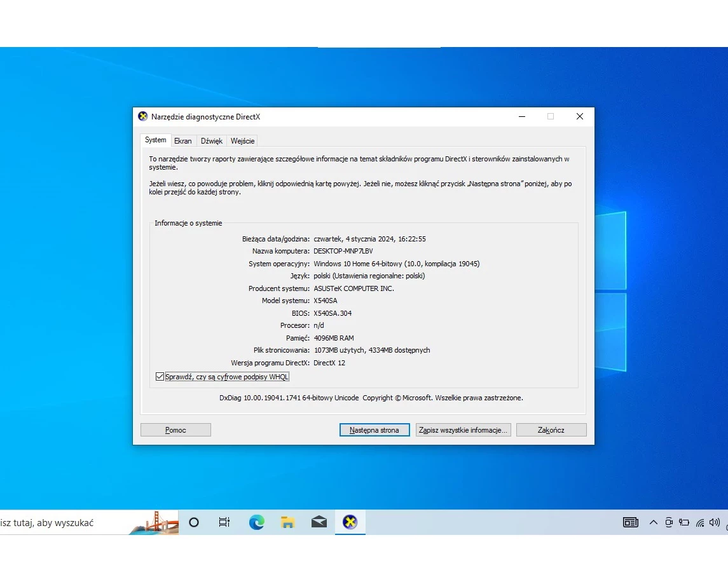Click the Zakończ button
Viewport: 728px width, 582px height.
(x=551, y=430)
